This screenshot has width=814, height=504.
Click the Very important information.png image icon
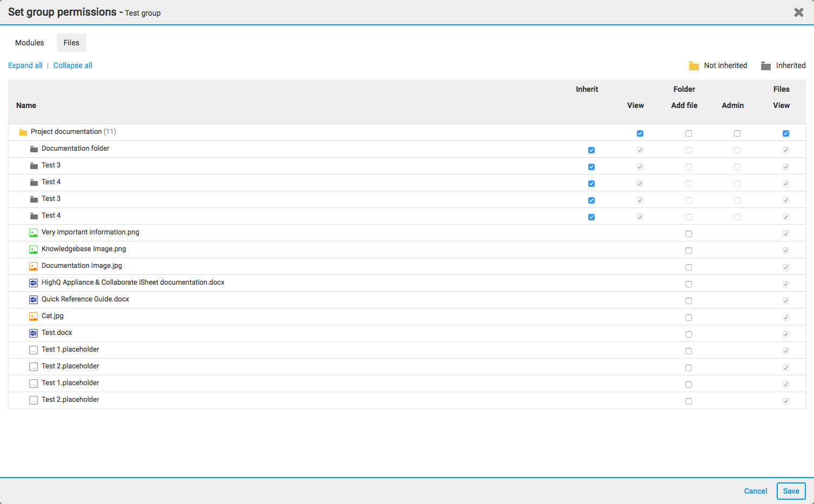click(33, 233)
